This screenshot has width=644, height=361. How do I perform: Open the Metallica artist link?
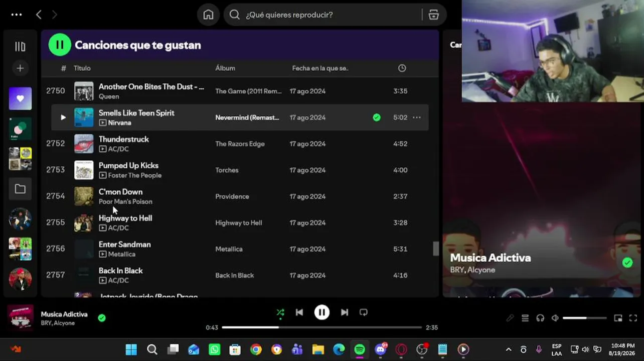[122, 254]
